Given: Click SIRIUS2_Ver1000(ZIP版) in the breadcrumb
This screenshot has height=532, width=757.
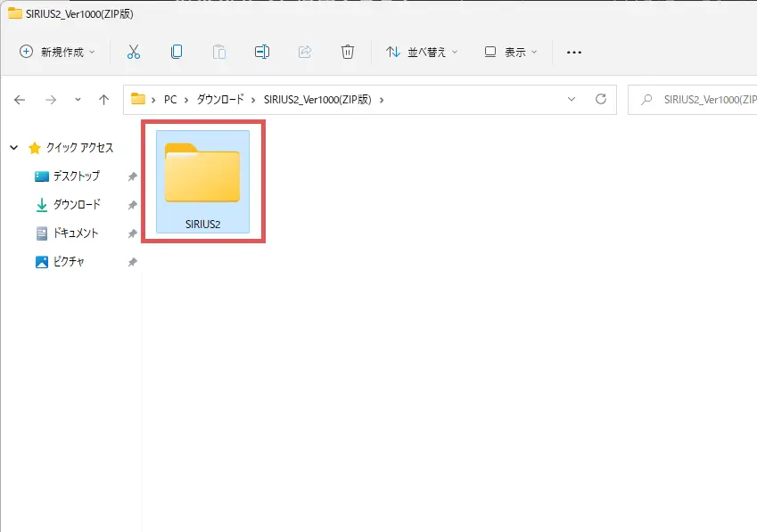Looking at the screenshot, I should click(x=317, y=99).
